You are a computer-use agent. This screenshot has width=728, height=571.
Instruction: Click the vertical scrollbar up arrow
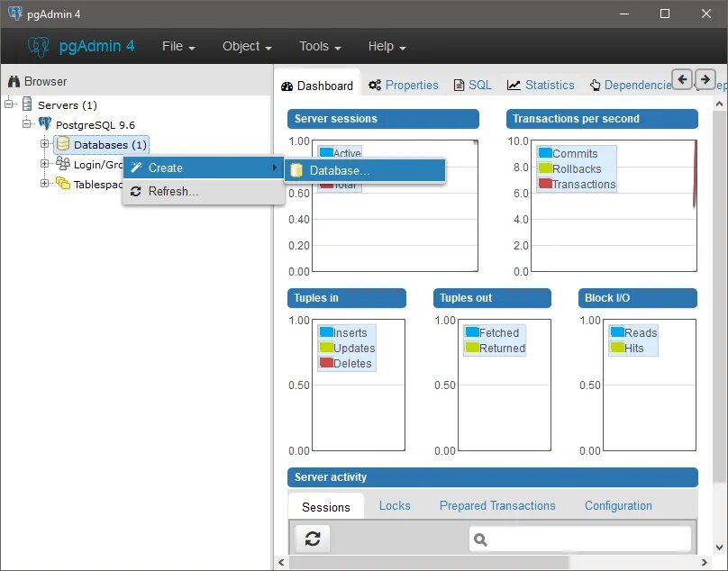click(719, 104)
